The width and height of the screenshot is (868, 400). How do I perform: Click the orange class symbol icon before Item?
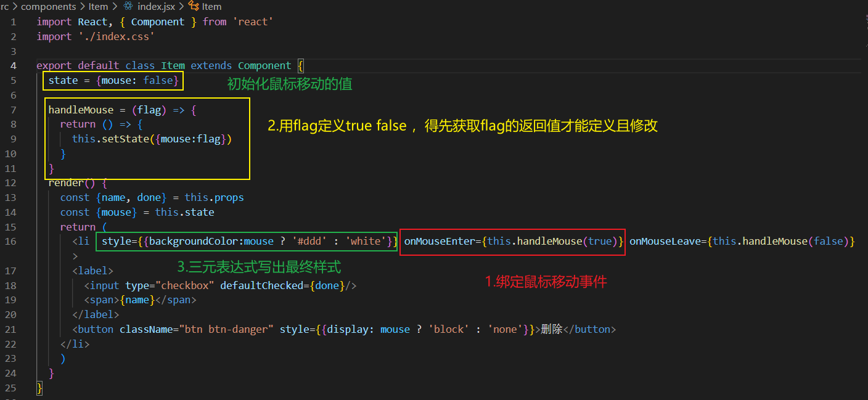coord(195,6)
